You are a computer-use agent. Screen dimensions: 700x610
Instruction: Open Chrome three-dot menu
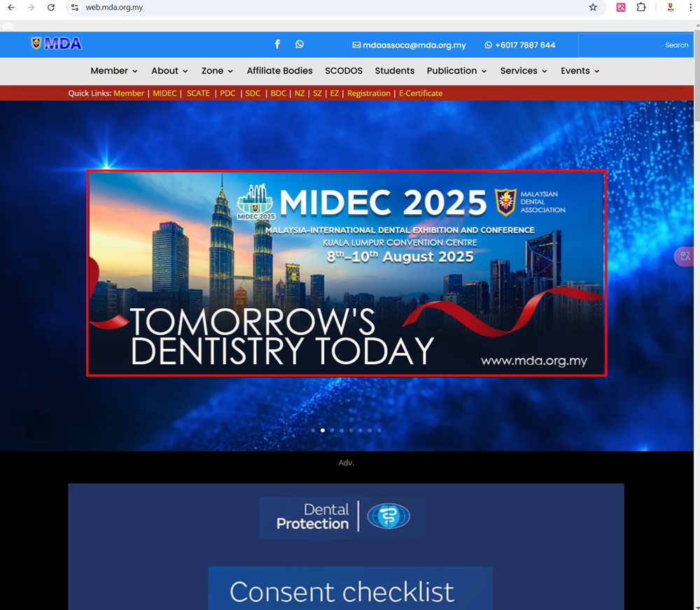(x=690, y=8)
